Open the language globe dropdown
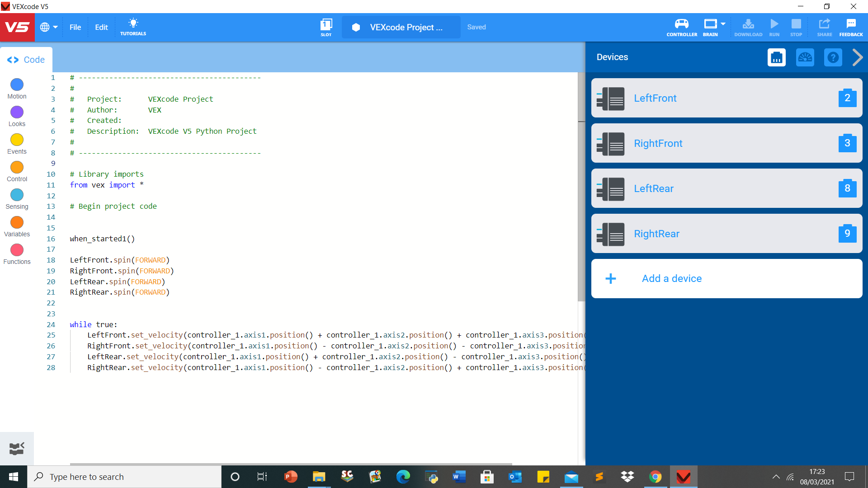 pos(49,27)
